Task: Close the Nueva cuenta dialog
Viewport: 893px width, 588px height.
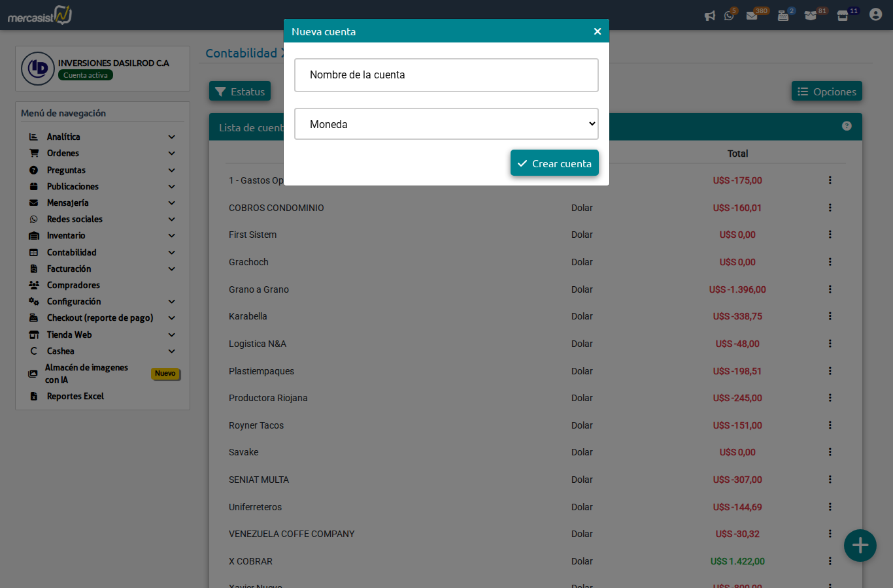Action: coord(597,31)
